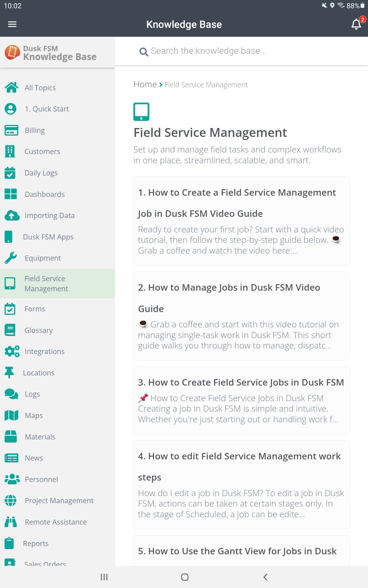
Task: Open the Remote Assistance topic label
Action: pyautogui.click(x=56, y=522)
